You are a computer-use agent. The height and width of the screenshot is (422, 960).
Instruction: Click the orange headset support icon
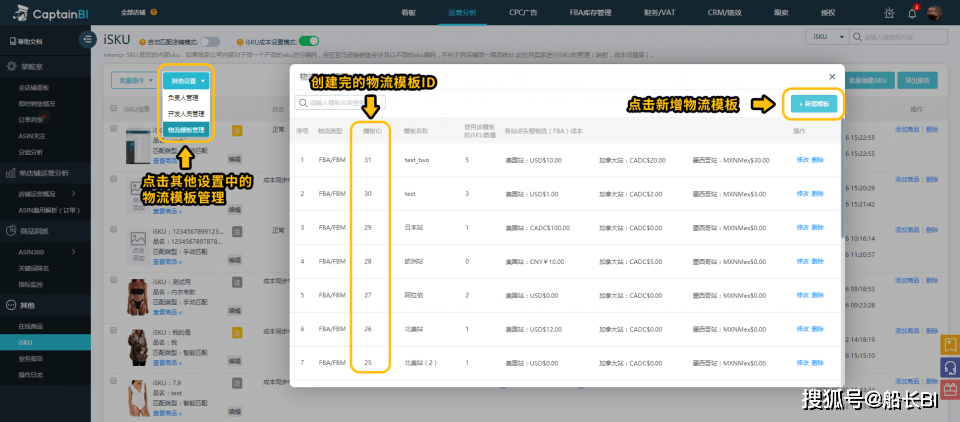click(950, 366)
